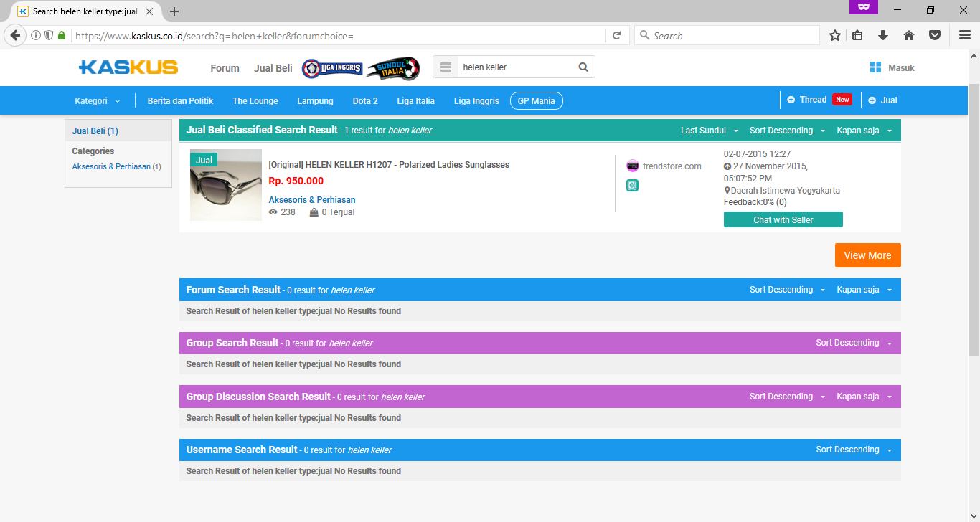Viewport: 980px width, 522px height.
Task: Select Jual Beli (1) sidebar filter
Action: pos(95,131)
